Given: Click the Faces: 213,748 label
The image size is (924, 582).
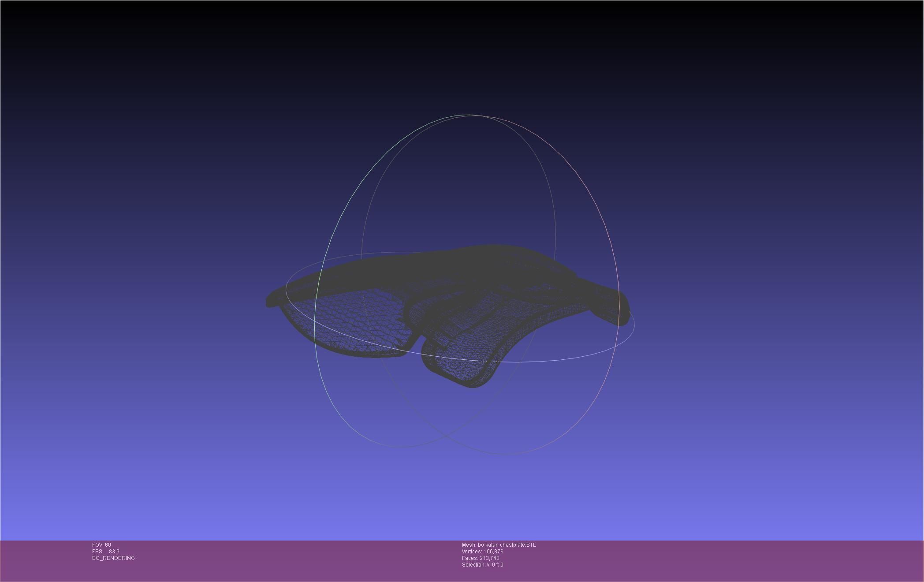Looking at the screenshot, I should click(x=481, y=558).
